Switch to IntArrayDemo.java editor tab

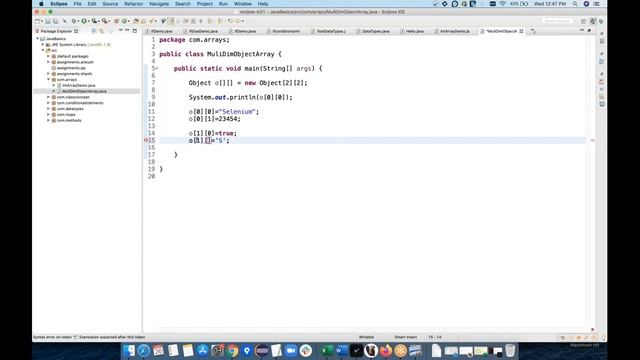(x=452, y=31)
